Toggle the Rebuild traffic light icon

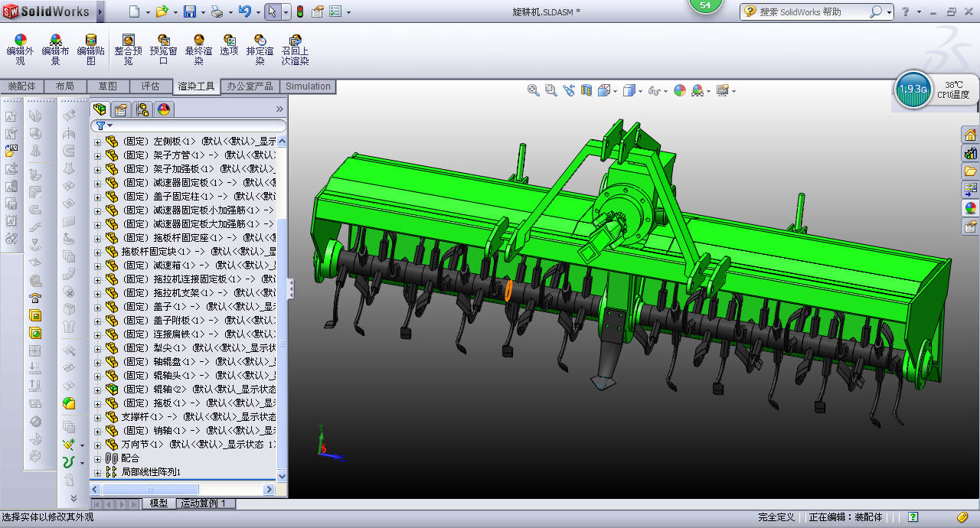[299, 11]
